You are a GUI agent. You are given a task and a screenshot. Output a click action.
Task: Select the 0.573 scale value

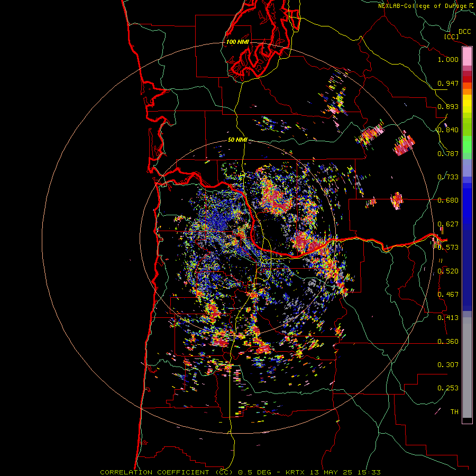pyautogui.click(x=448, y=248)
